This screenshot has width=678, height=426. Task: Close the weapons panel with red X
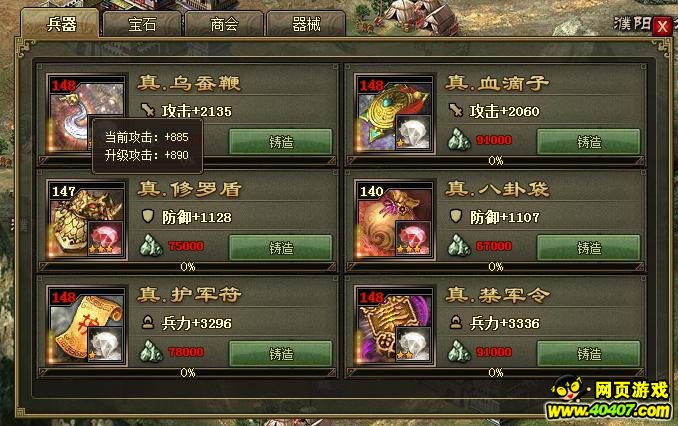(662, 26)
